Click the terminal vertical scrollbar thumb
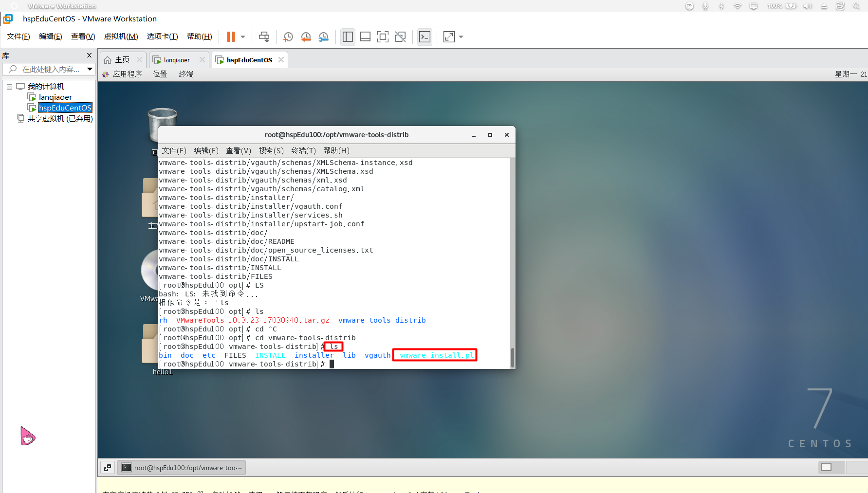 click(512, 358)
